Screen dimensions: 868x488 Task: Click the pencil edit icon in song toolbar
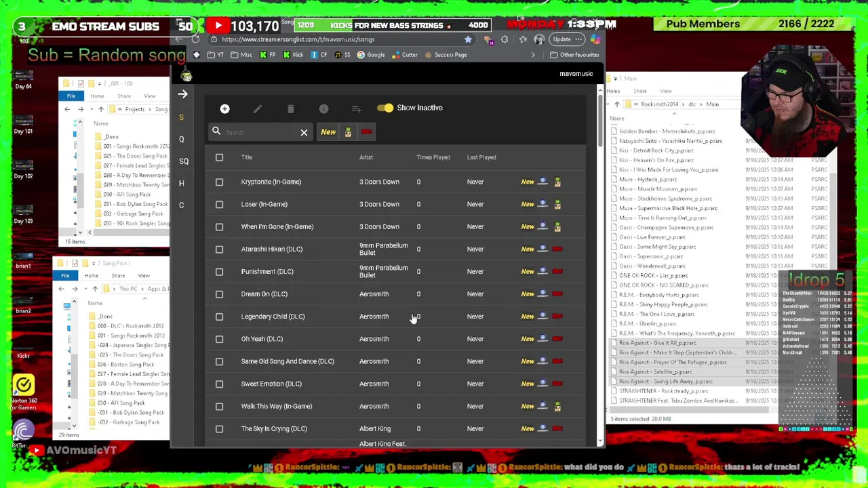tap(258, 108)
